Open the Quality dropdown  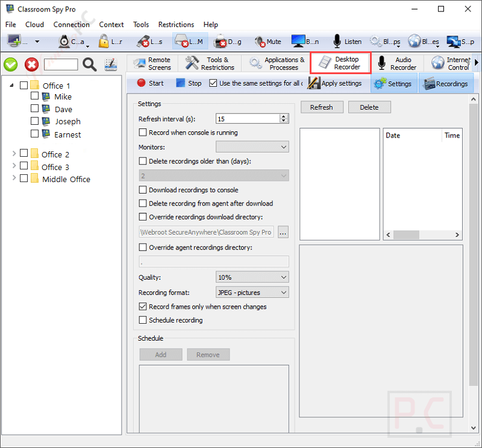coord(252,277)
